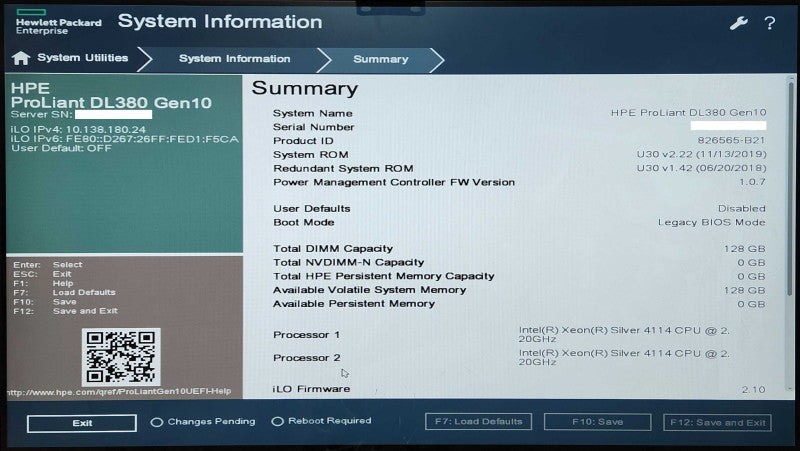This screenshot has height=451, width=800.
Task: Click Product ID value 826565-B21
Action: click(731, 140)
